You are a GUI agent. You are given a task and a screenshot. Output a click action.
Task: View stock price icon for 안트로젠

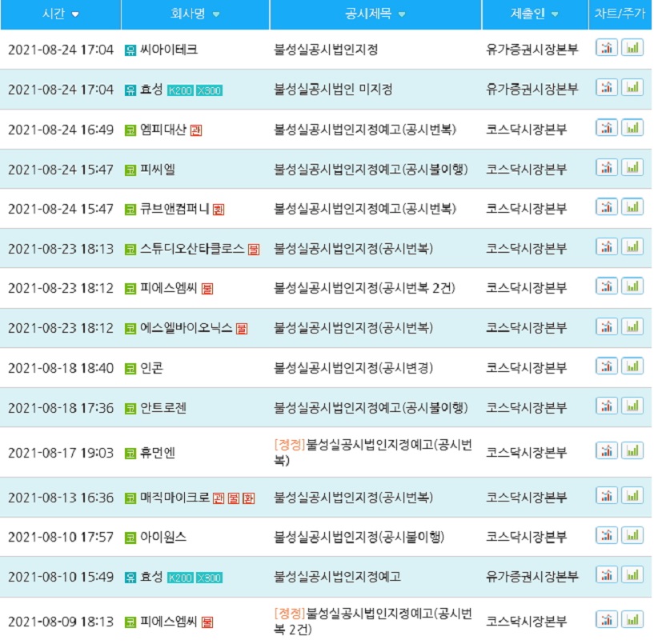632,406
